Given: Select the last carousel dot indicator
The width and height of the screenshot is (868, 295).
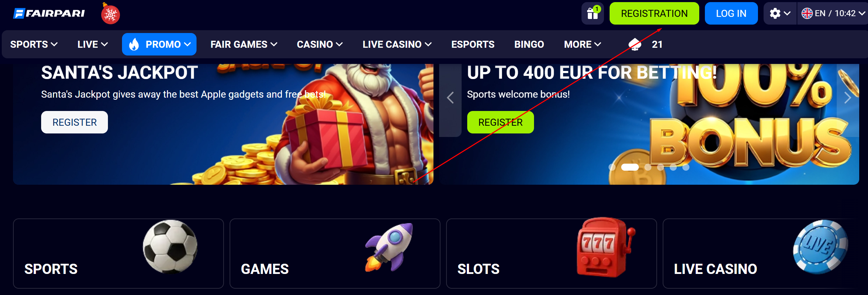Looking at the screenshot, I should coord(686,167).
